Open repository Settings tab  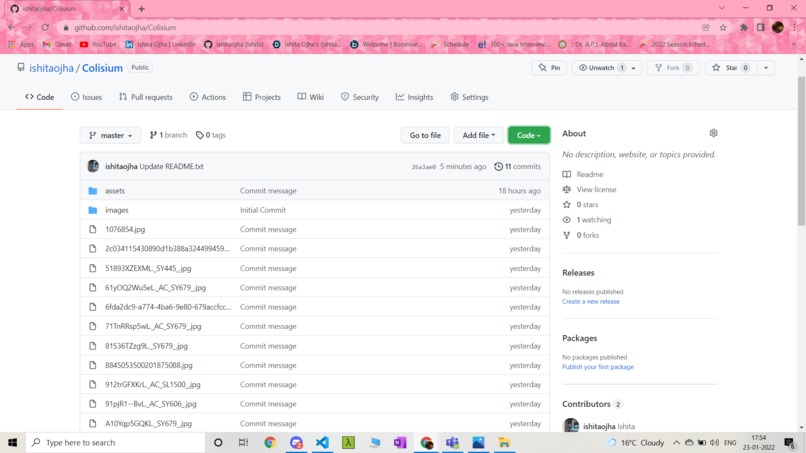tap(469, 97)
